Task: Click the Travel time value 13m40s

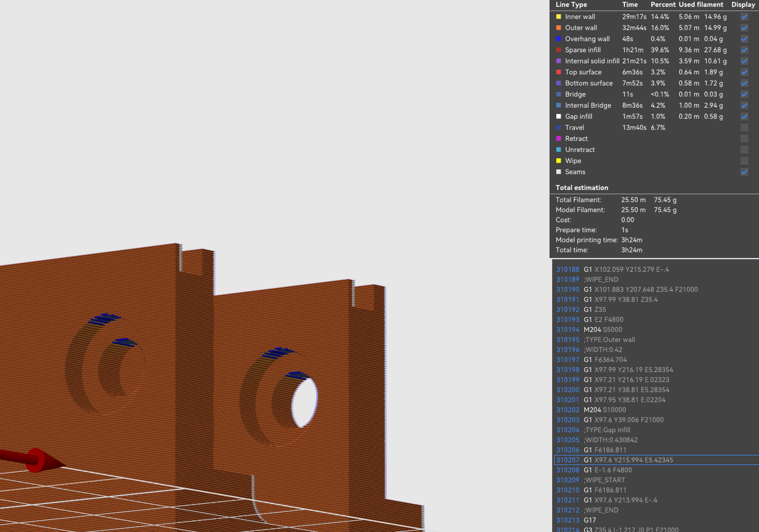Action: pyautogui.click(x=634, y=128)
